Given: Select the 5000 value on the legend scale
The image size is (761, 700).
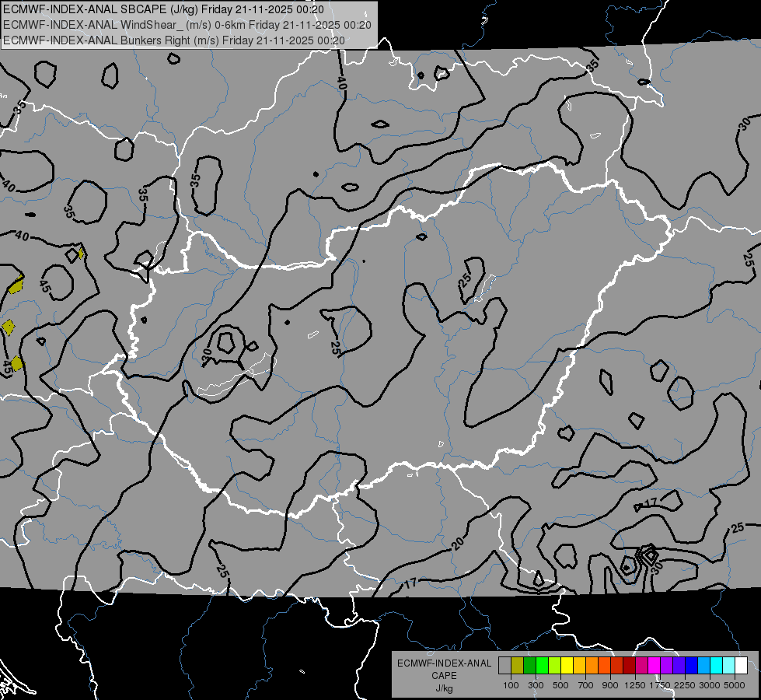Looking at the screenshot, I should point(735,685).
